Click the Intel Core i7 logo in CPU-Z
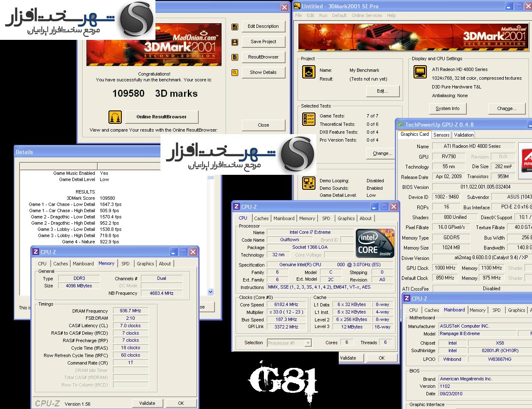The height and width of the screenshot is (409, 532). click(x=375, y=243)
